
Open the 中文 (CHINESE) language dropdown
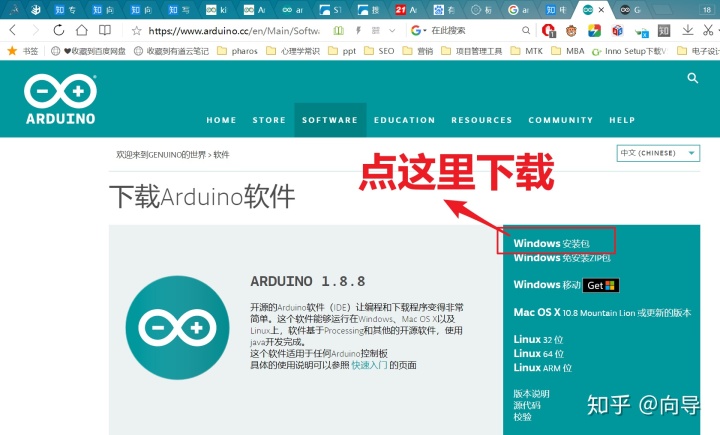pyautogui.click(x=658, y=153)
